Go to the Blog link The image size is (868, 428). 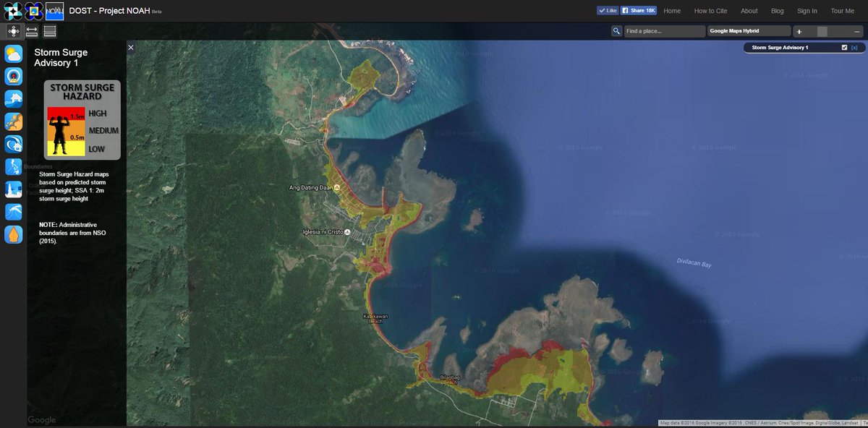point(778,11)
